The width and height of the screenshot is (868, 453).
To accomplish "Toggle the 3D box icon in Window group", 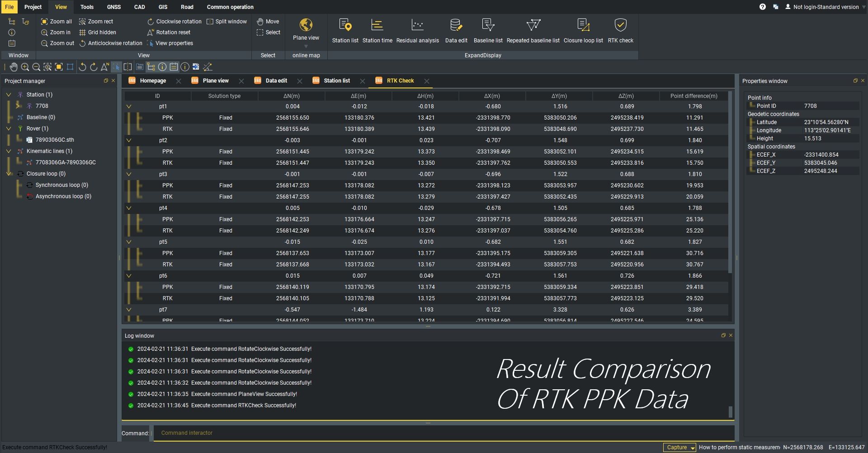I will point(25,21).
